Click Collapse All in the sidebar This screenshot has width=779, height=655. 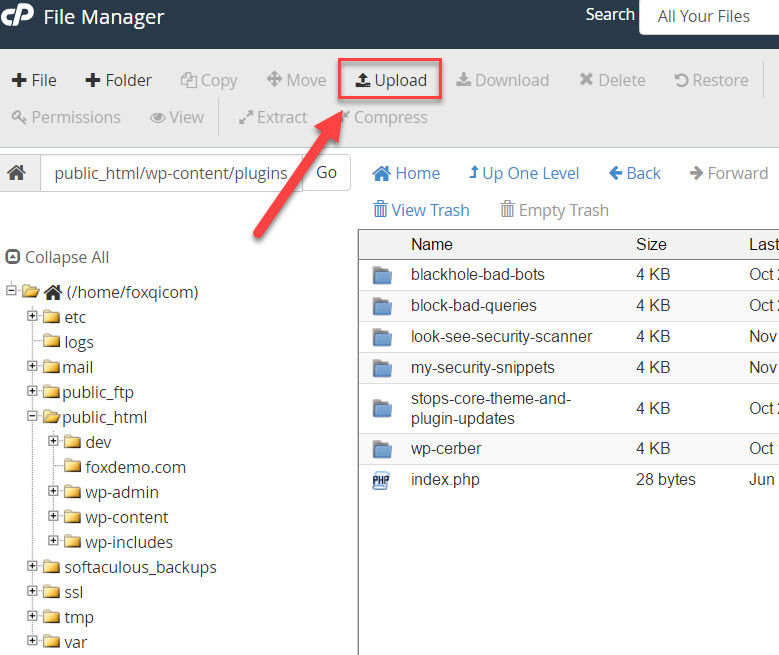[58, 257]
